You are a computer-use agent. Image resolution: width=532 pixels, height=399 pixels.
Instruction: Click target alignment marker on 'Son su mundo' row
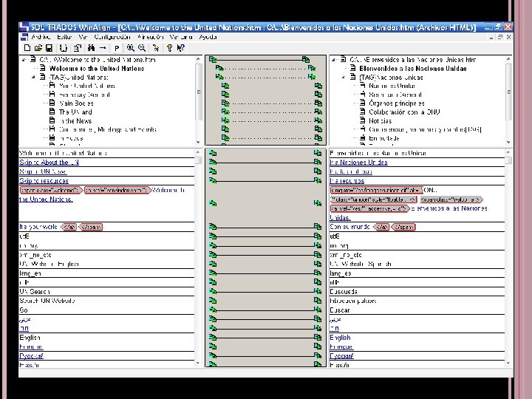(318, 227)
